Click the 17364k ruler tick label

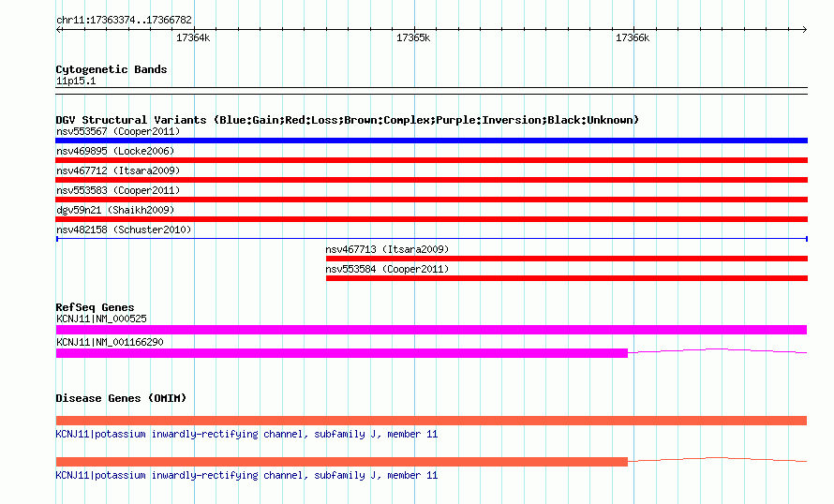pos(193,37)
